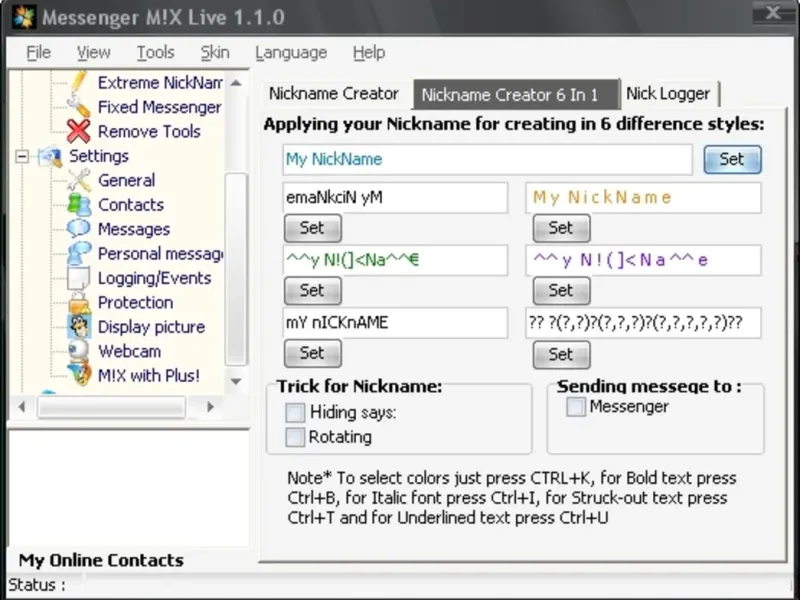Screen dimensions: 800x600
Task: Click the My Online Contacts header
Action: 101,560
